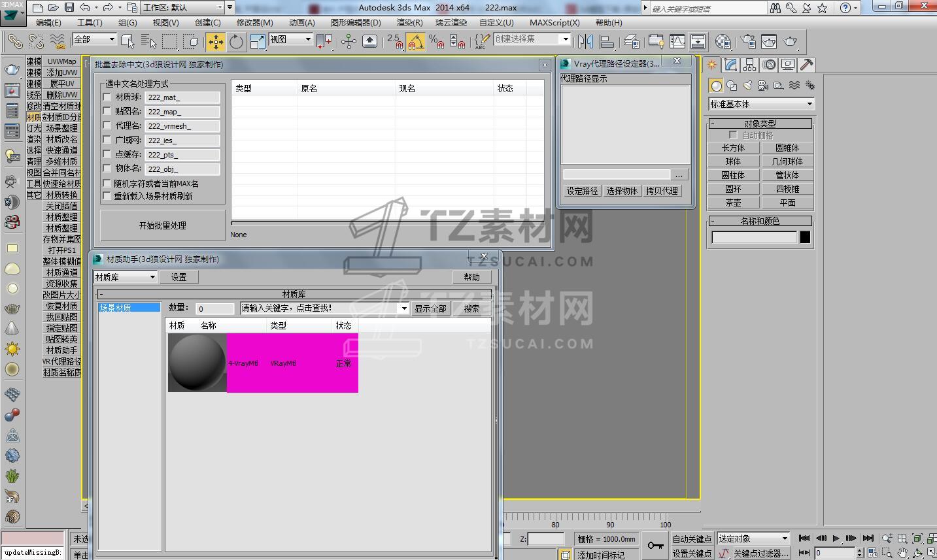Activate the Select and Rotate tool
The height and width of the screenshot is (560, 937).
[236, 42]
